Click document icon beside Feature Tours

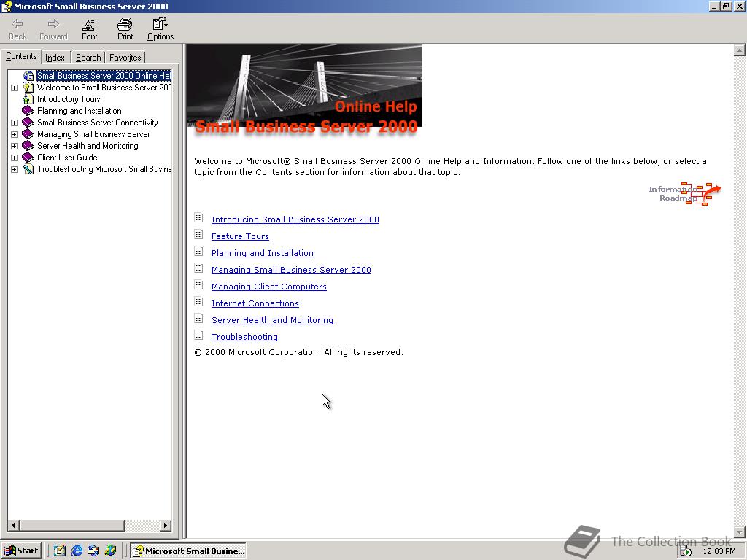(198, 234)
